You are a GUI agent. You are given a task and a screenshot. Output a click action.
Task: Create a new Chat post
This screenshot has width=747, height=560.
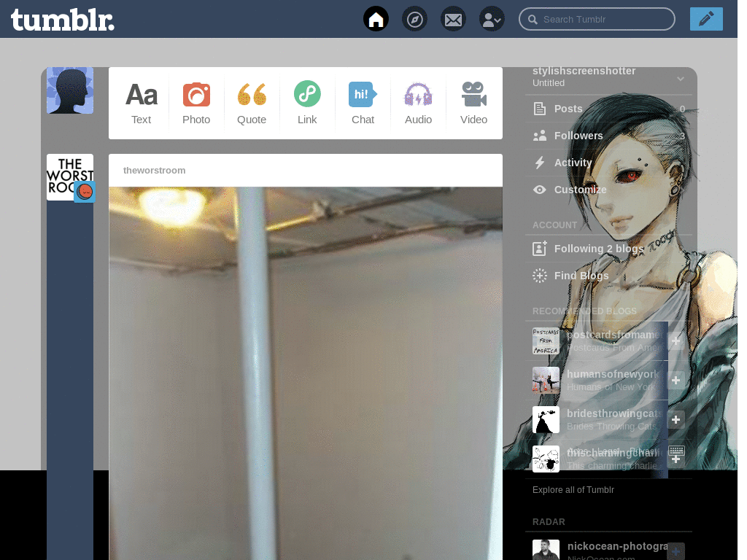(363, 104)
